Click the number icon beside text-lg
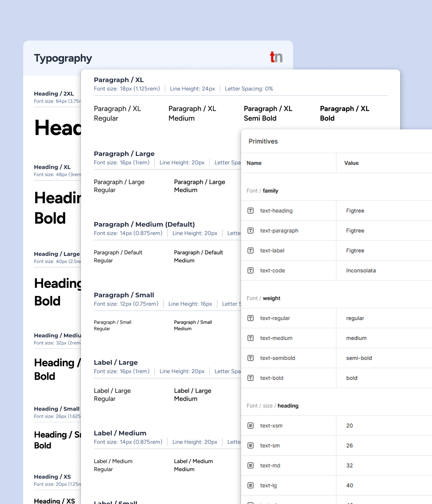 250,485
